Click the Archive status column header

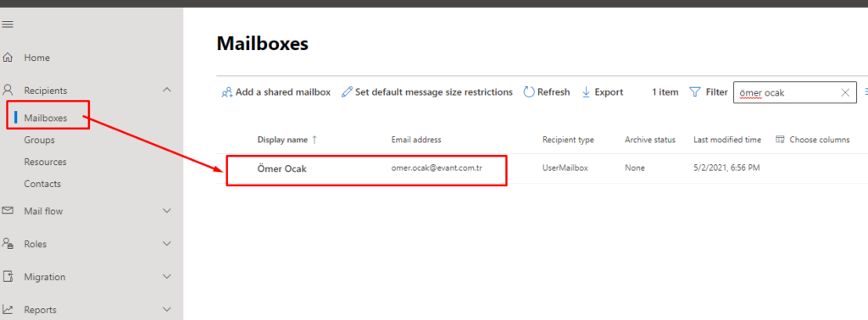[x=650, y=140]
